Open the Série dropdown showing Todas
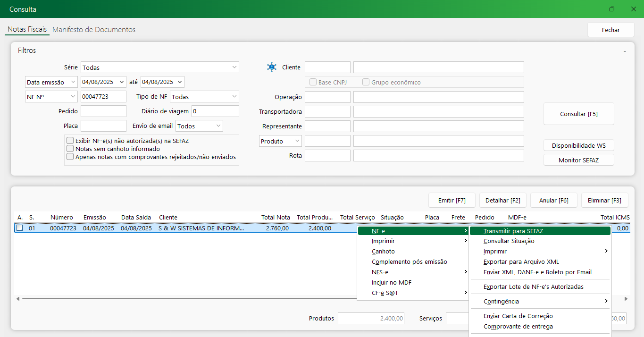 pyautogui.click(x=160, y=67)
